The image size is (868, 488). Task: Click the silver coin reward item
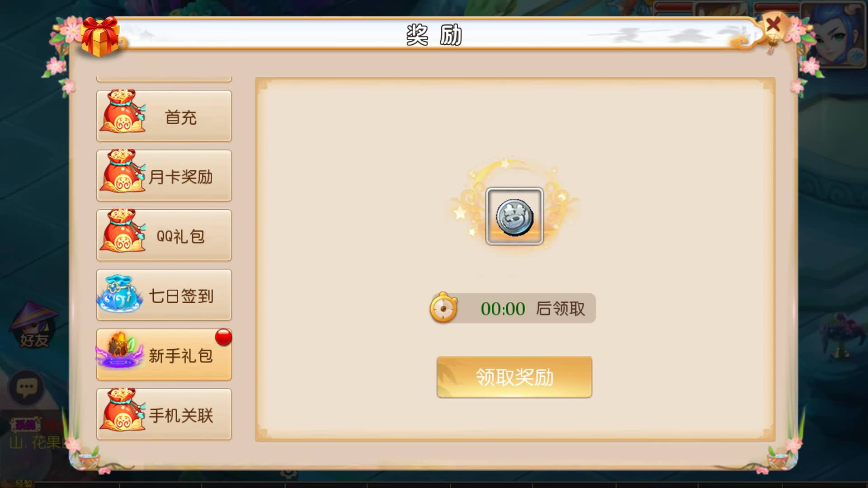pyautogui.click(x=514, y=216)
